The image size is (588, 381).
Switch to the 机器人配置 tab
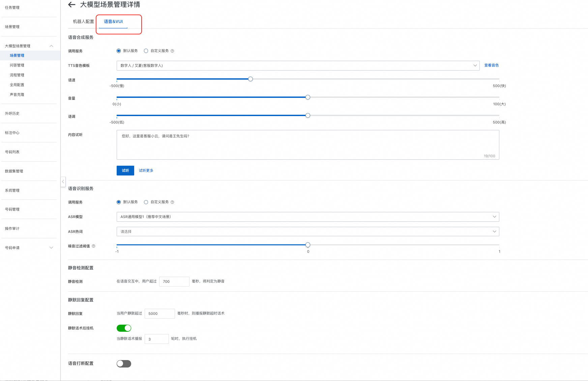83,22
